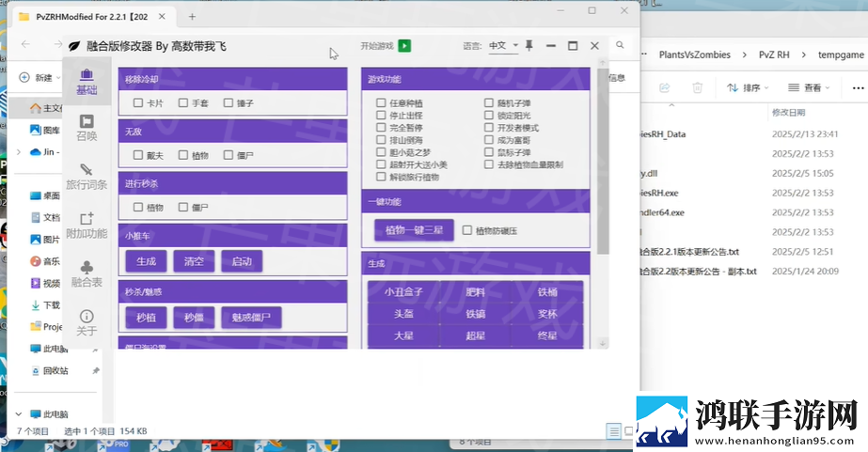This screenshot has width=868, height=452.
Task: Add a new Explorer tab with plus
Action: click(x=192, y=17)
